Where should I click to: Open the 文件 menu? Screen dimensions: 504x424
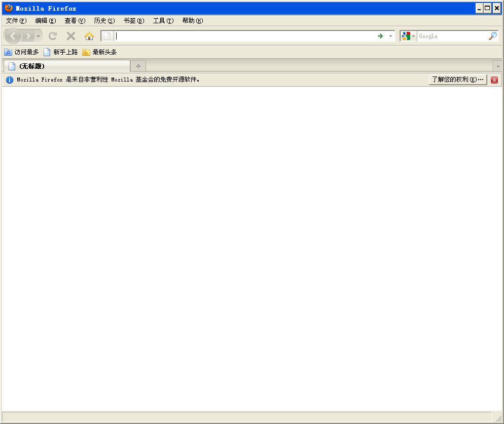click(16, 21)
